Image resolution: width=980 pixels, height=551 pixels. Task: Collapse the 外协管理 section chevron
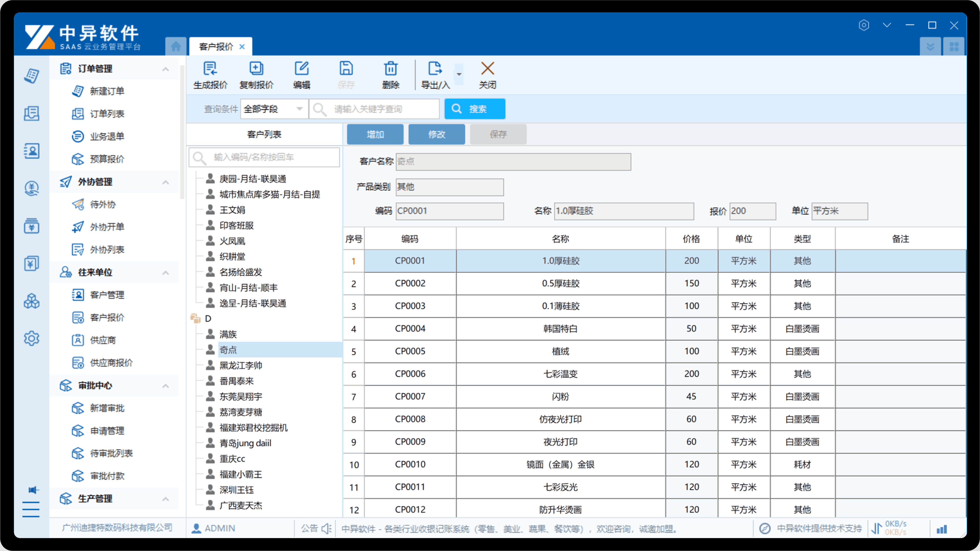pyautogui.click(x=165, y=182)
